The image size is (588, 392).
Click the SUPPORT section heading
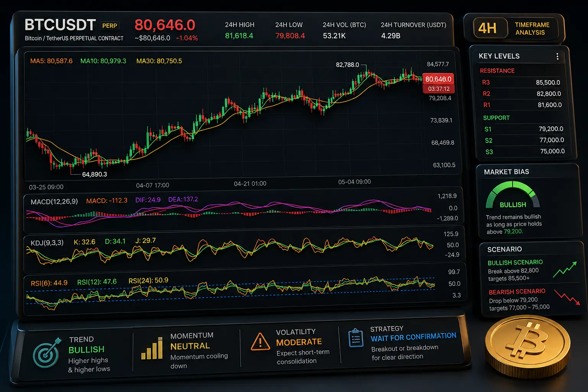tap(497, 118)
